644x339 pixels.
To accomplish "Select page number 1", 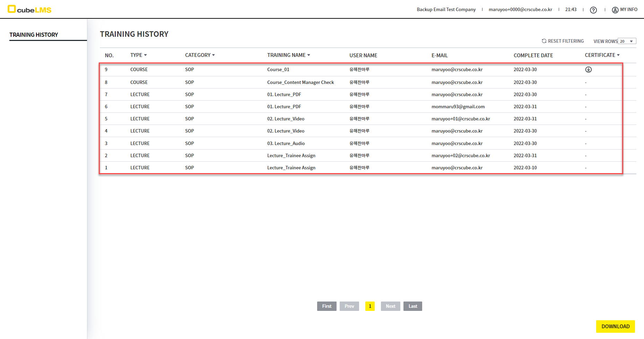I will coord(370,306).
